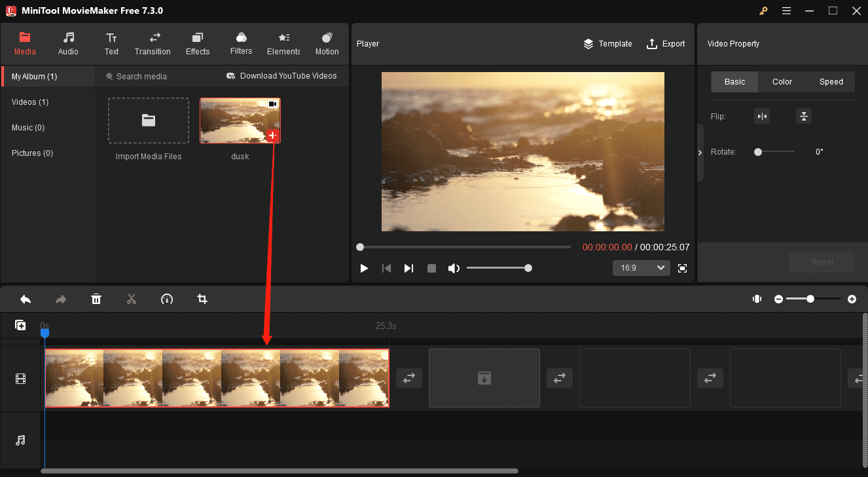868x477 pixels.
Task: Undo the last action
Action: [x=26, y=299]
